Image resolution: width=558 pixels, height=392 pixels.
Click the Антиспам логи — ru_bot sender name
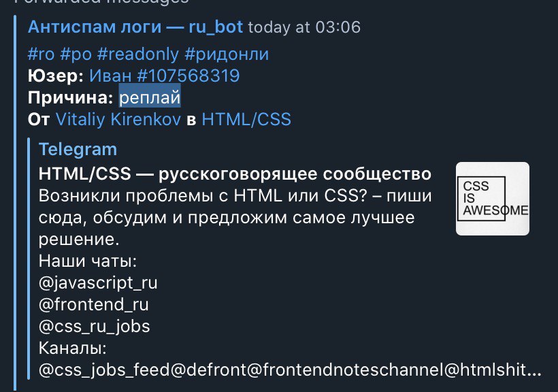pos(135,27)
